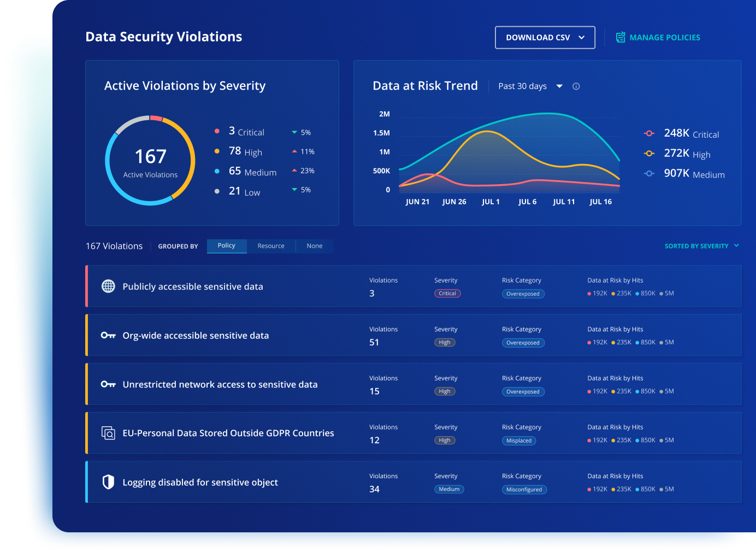Toggle the High series in Data at Risk legend
The image size is (756, 552).
686,154
